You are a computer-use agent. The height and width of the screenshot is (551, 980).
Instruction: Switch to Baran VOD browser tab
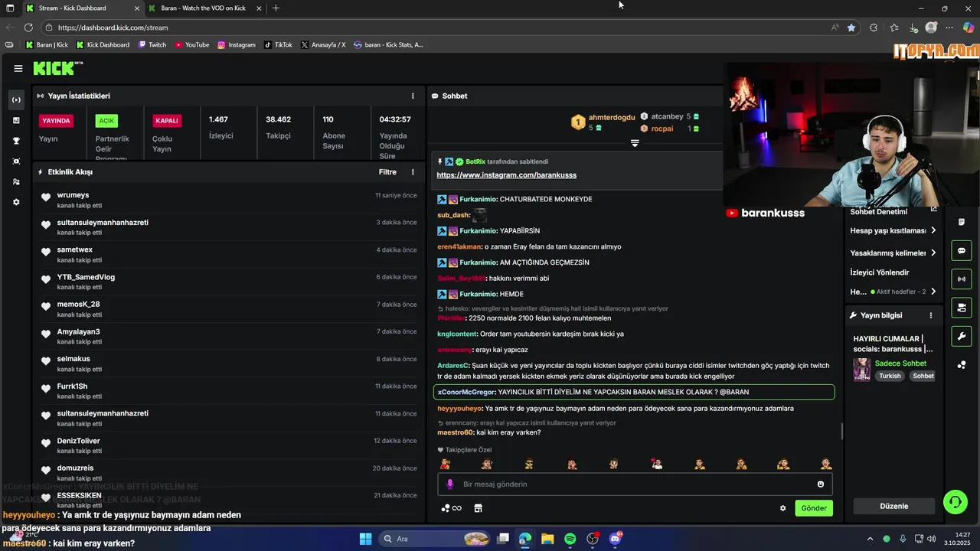point(203,8)
